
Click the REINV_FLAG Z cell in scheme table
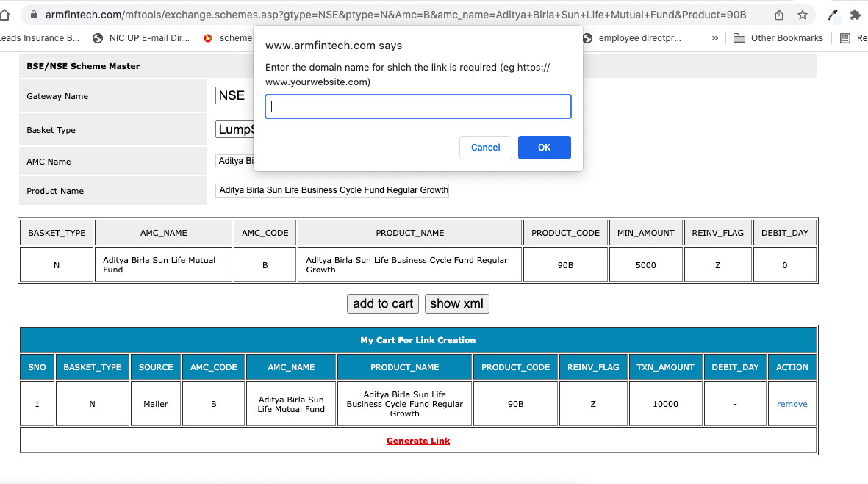point(718,265)
